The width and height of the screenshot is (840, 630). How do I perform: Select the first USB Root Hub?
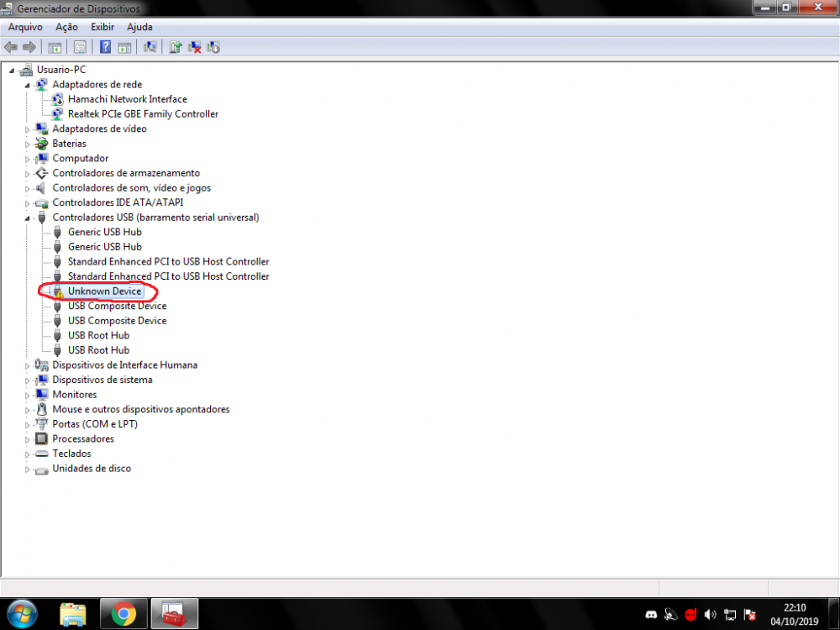point(98,335)
